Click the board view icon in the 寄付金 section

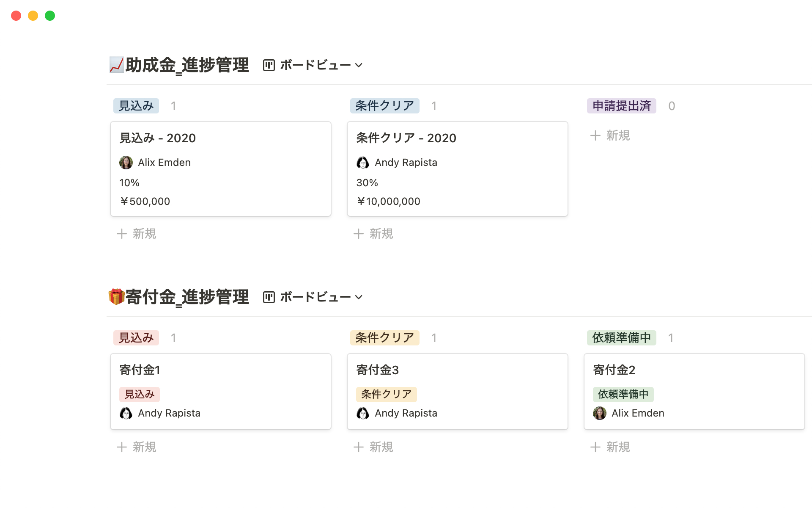pos(269,297)
